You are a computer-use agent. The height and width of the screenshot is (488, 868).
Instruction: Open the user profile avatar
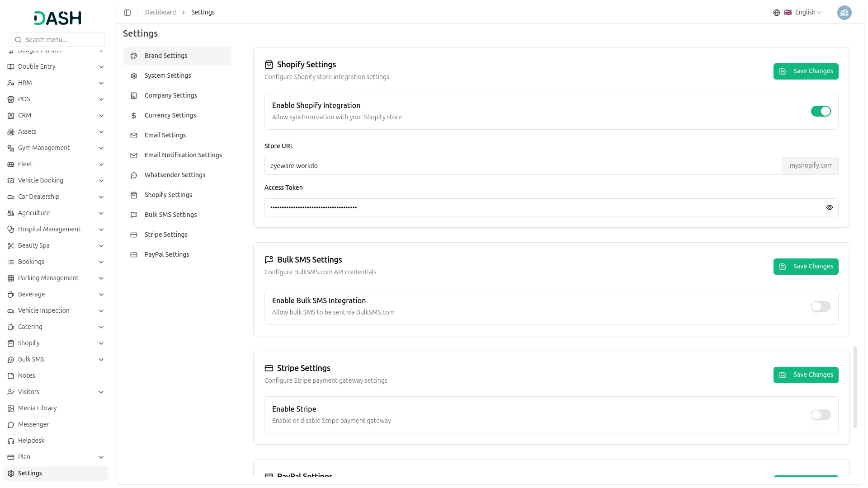point(844,13)
